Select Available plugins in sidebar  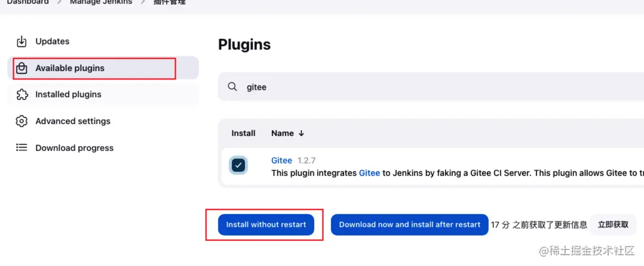point(70,68)
